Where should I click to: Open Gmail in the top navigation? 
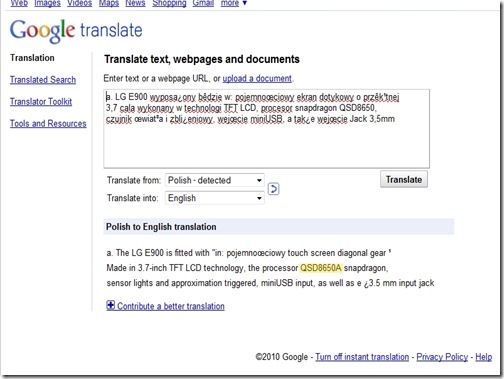203,3
